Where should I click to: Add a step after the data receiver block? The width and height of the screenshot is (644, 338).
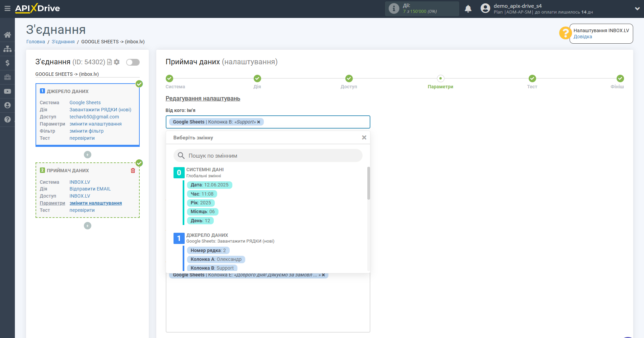[88, 226]
